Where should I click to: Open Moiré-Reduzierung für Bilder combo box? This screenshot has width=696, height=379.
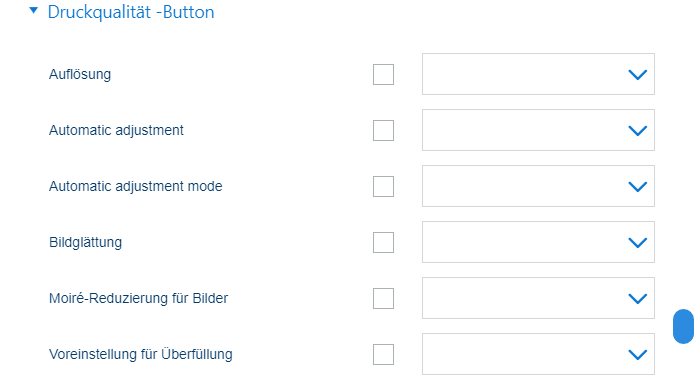coord(538,298)
